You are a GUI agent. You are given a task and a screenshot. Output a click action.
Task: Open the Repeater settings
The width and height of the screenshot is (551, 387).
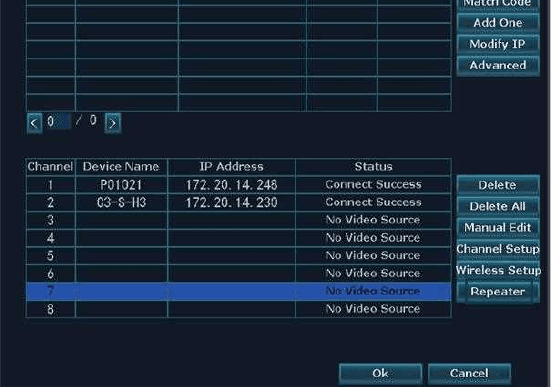click(x=498, y=291)
